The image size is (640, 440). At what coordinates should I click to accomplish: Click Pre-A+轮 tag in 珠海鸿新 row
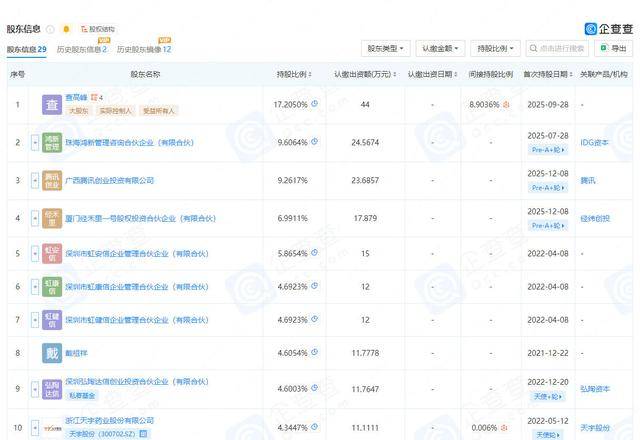[x=548, y=150]
